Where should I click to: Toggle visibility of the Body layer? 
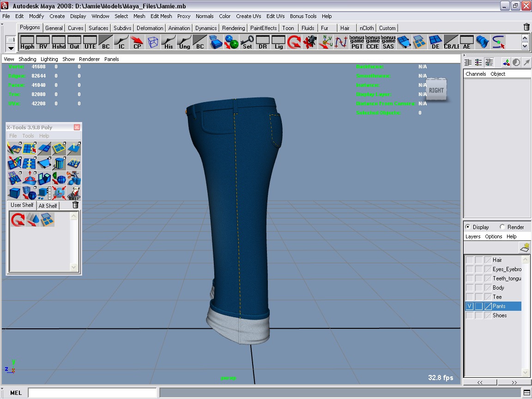[470, 288]
